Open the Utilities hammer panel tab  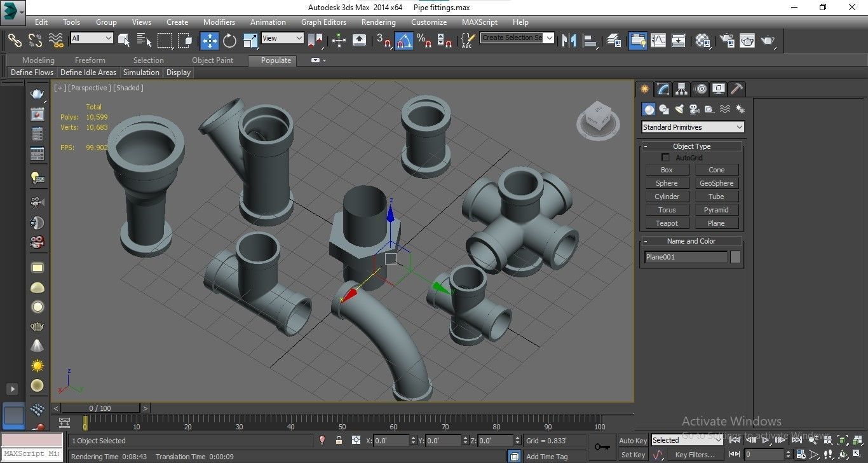736,89
